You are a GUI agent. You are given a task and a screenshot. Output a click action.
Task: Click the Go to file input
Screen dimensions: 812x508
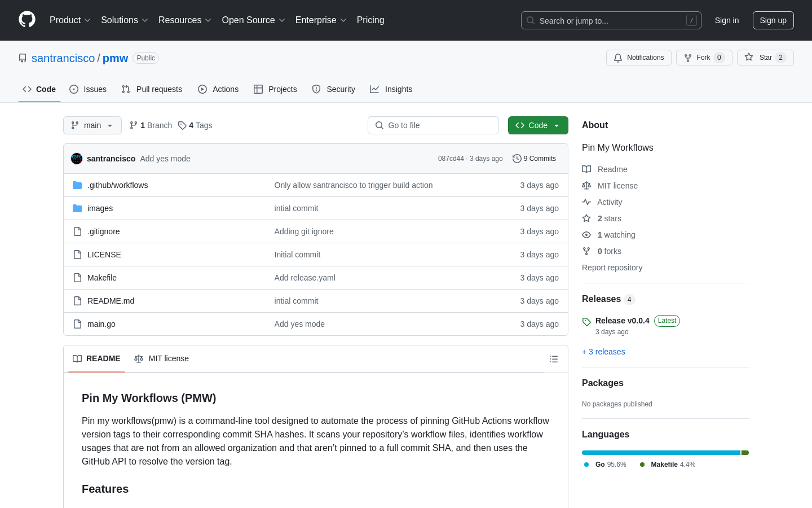(433, 125)
